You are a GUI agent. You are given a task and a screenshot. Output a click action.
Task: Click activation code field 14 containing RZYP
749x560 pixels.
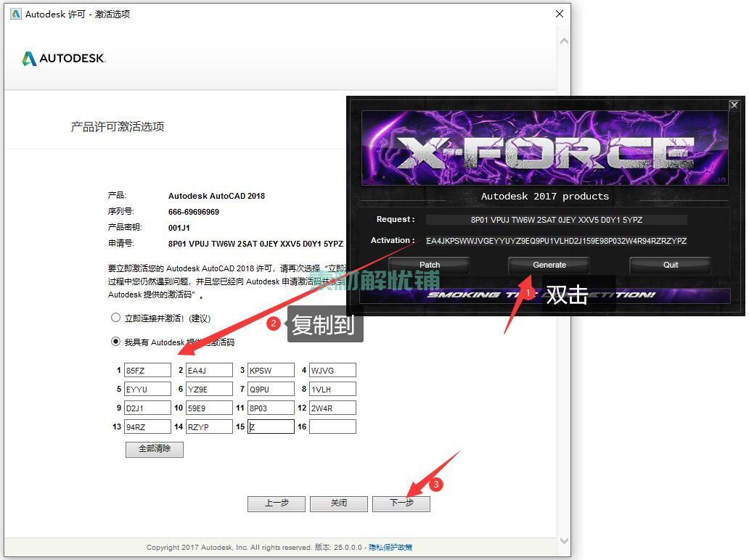coord(209,427)
